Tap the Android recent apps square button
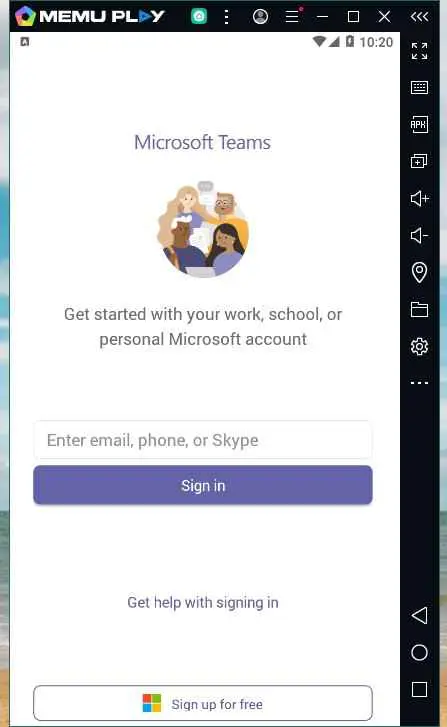Image resolution: width=447 pixels, height=727 pixels. [419, 689]
